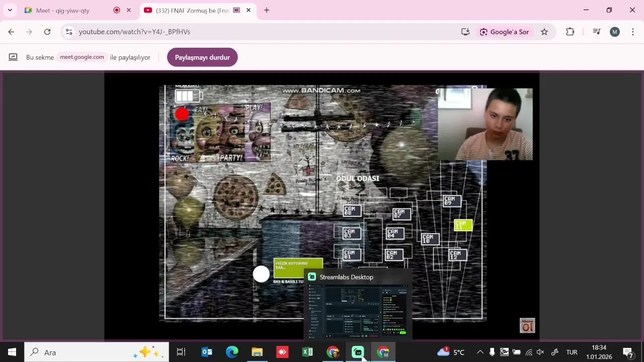Viewport: 644px width, 362px height.
Task: Click the screen sharing indicator icon
Action: coord(13,57)
